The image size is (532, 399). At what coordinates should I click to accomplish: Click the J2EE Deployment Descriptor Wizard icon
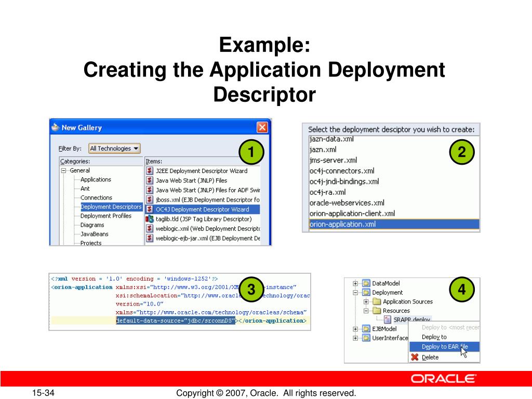[x=149, y=170]
